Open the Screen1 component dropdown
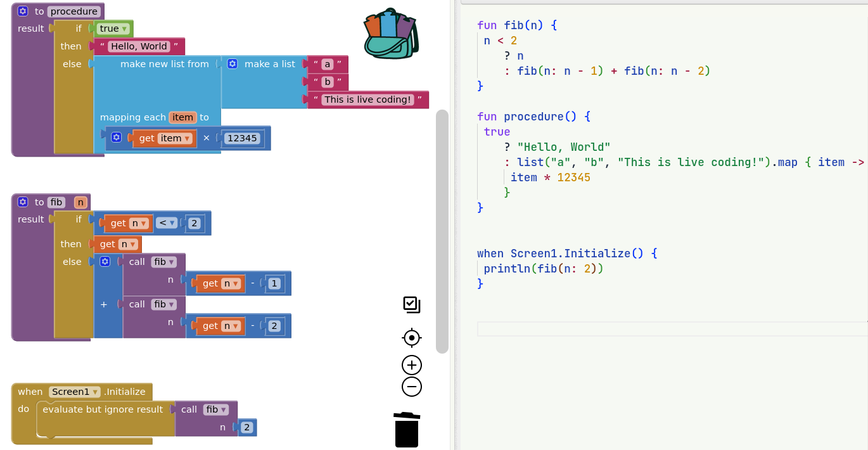Screen dimensions: 868x450 tap(75, 392)
